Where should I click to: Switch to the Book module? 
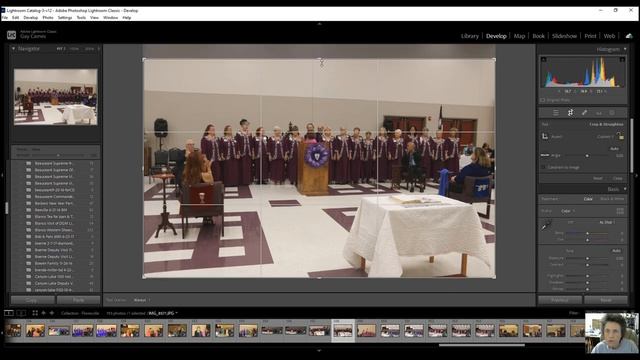click(x=538, y=36)
